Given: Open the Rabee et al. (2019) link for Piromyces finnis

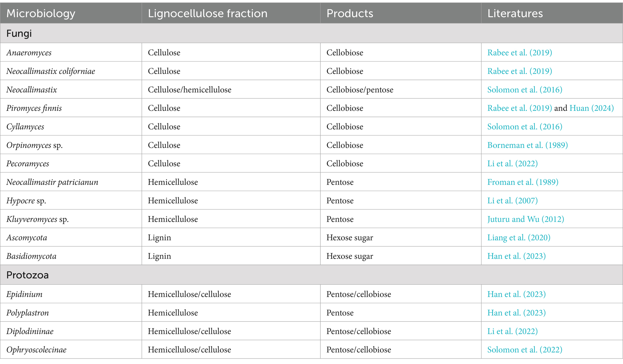Looking at the screenshot, I should pos(520,108).
